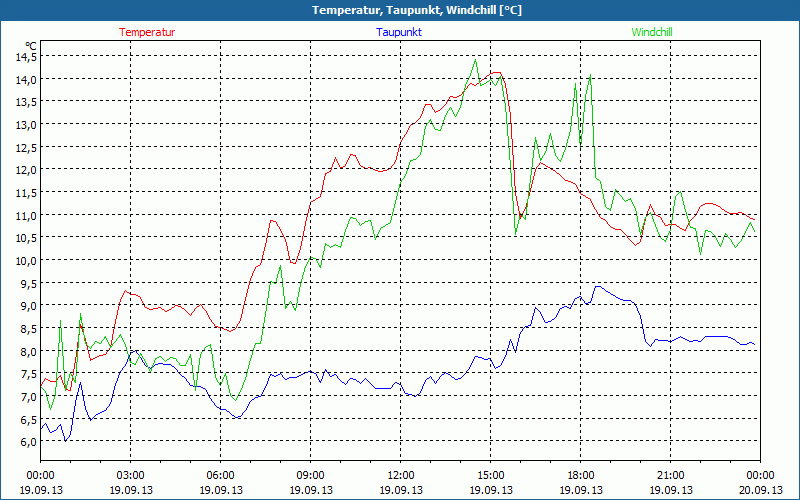This screenshot has height=500, width=800.
Task: Select the 06:00 time axis label
Action: [x=220, y=475]
